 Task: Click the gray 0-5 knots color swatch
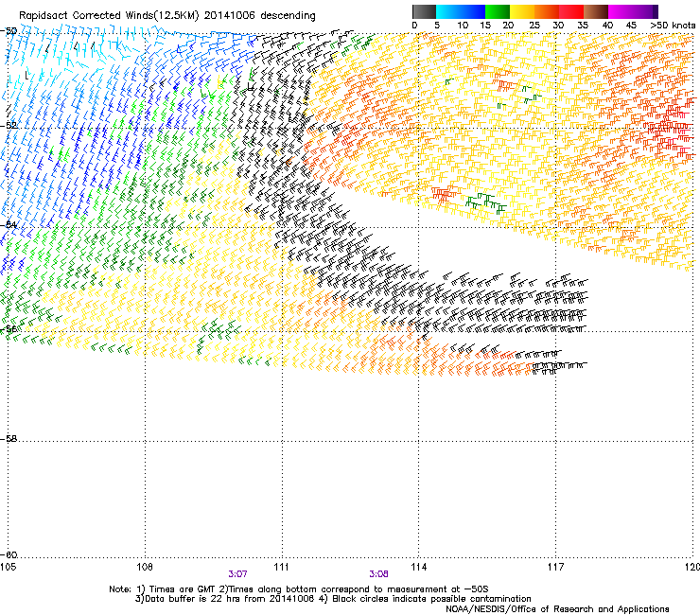(x=424, y=11)
